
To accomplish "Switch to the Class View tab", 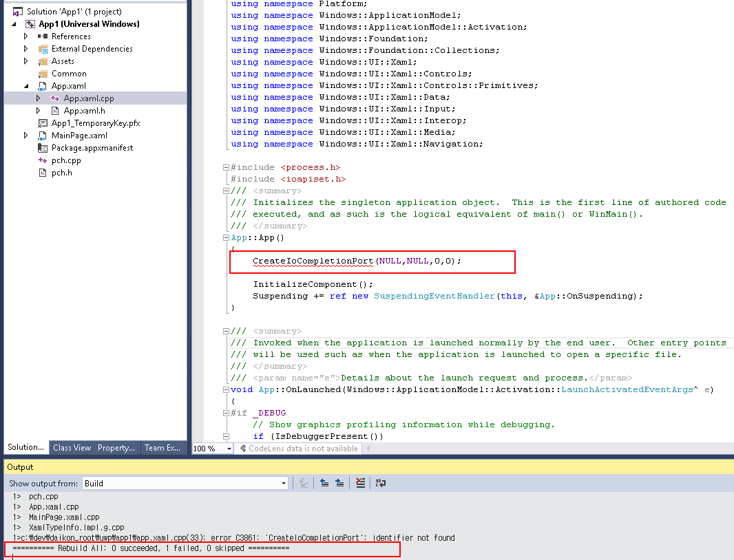I will pos(72,448).
